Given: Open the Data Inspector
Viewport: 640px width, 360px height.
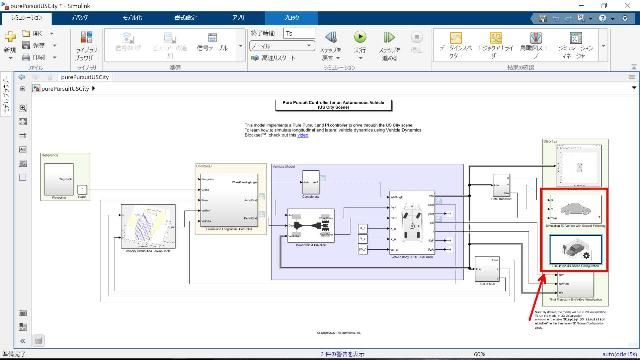Looking at the screenshot, I should pyautogui.click(x=456, y=44).
